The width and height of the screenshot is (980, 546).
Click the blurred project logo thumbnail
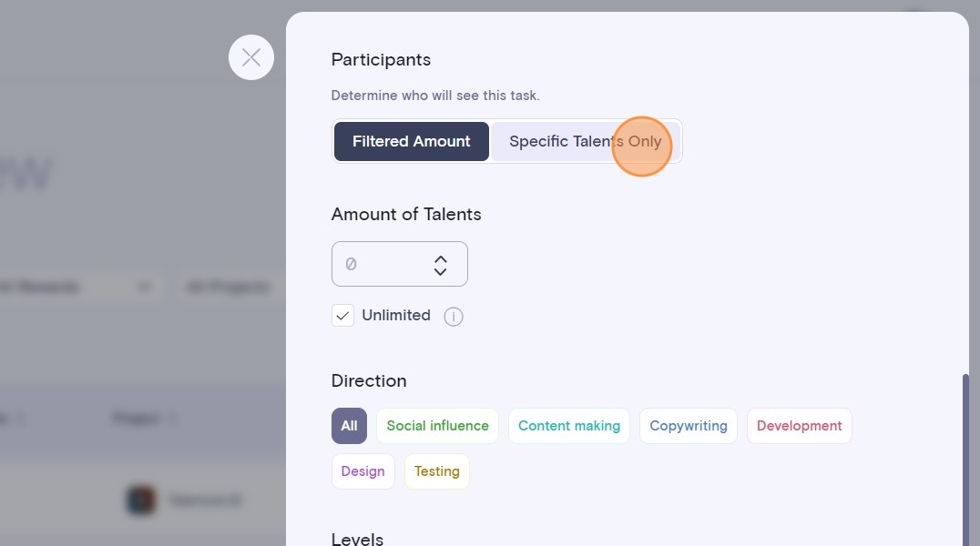pos(141,500)
